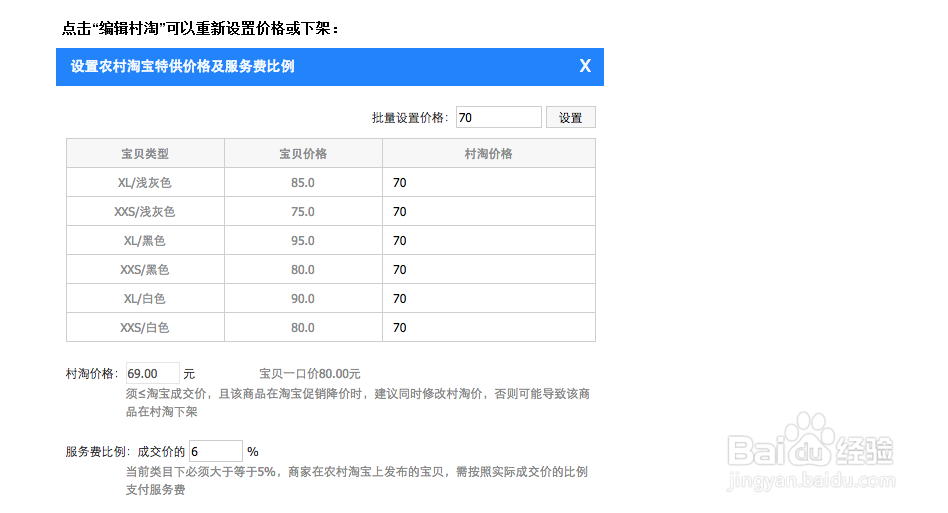Select the XXS/浅灰色 type cell
Viewport: 948px width, 513px height.
(x=145, y=211)
